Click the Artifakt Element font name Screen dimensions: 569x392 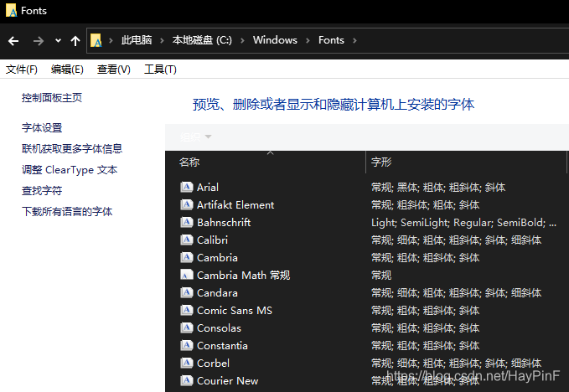235,205
